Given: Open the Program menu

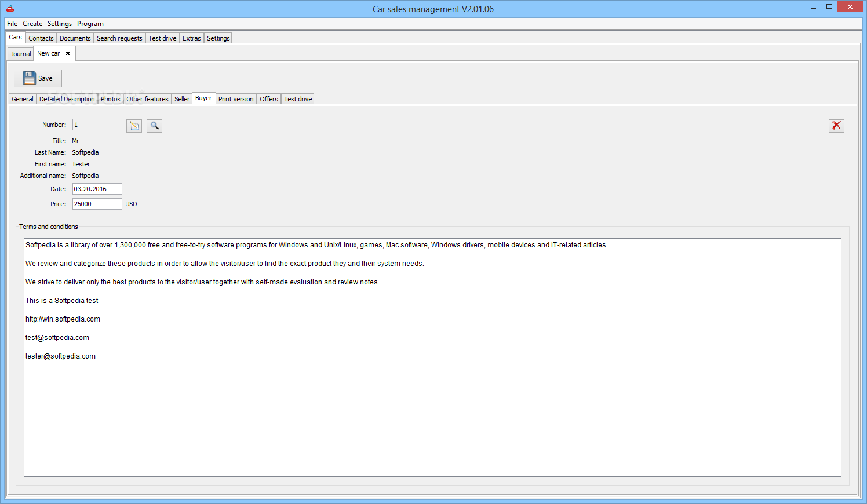Looking at the screenshot, I should pyautogui.click(x=90, y=24).
